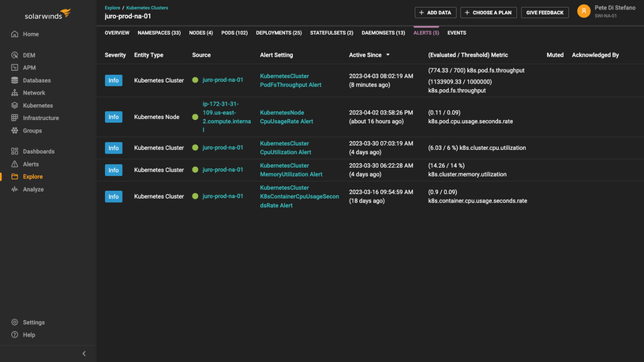Click the Source column header

(201, 55)
